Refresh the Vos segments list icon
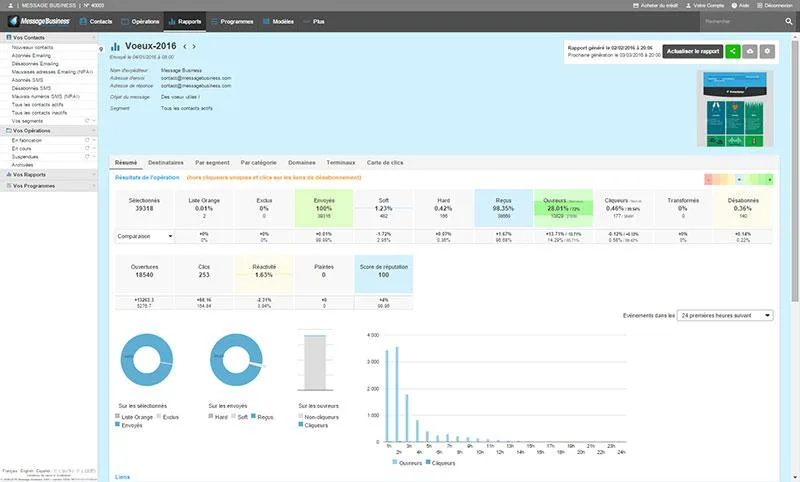 pyautogui.click(x=87, y=121)
